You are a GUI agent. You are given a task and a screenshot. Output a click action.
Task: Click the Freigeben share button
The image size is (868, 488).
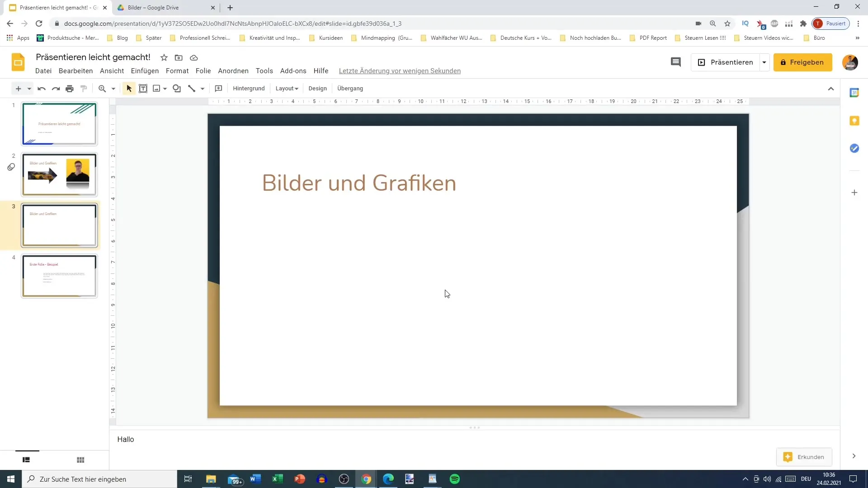click(802, 62)
